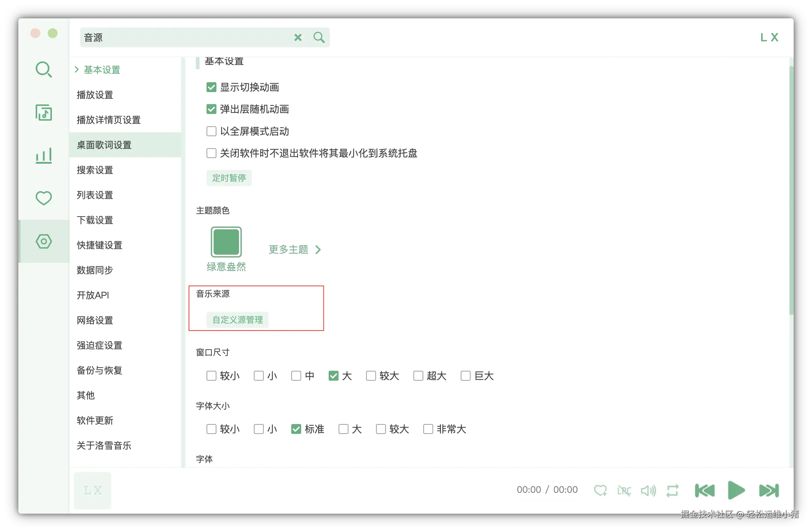Image resolution: width=812 pixels, height=532 pixels.
Task: Disable 显示切换动画 checkbox
Action: pos(211,87)
